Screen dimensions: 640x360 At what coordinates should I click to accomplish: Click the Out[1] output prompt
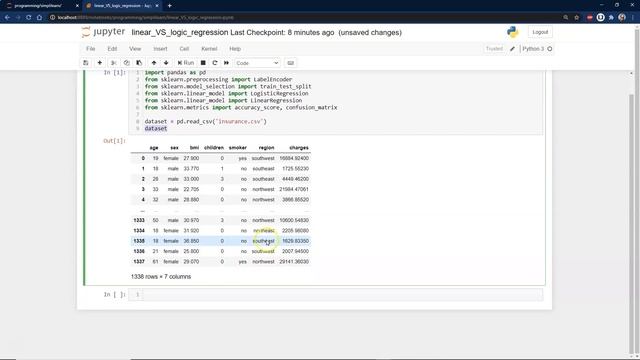[114, 141]
